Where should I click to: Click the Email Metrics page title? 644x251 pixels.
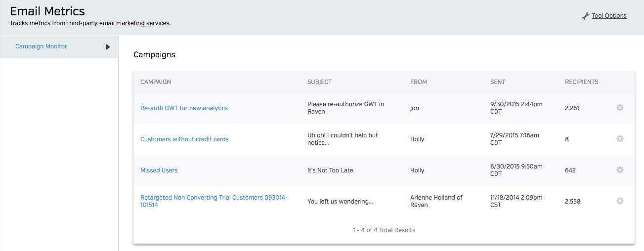pos(47,11)
